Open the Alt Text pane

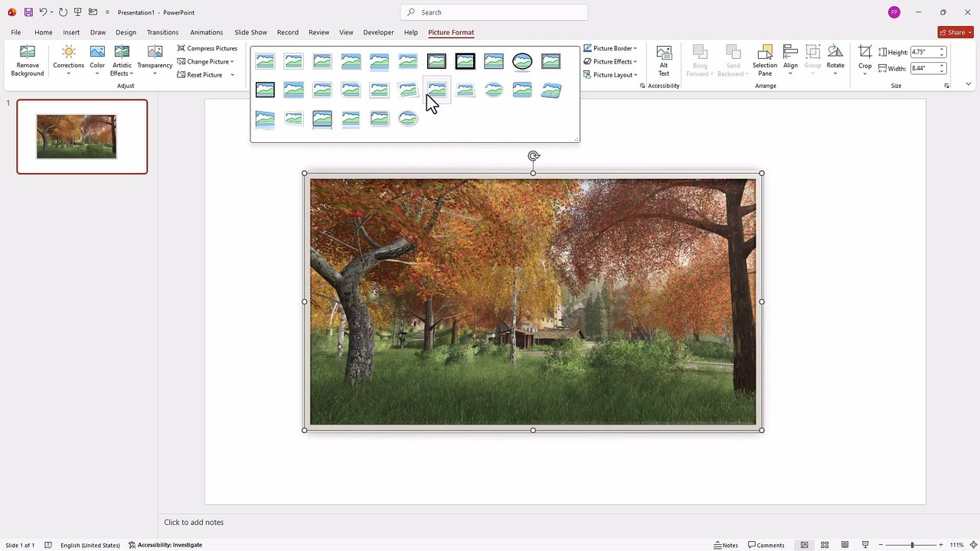click(x=664, y=61)
